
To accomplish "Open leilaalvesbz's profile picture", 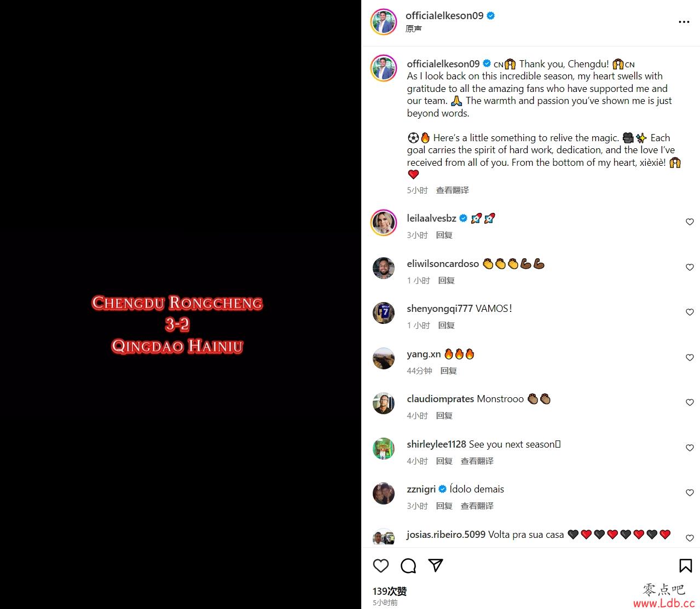I will pos(384,222).
